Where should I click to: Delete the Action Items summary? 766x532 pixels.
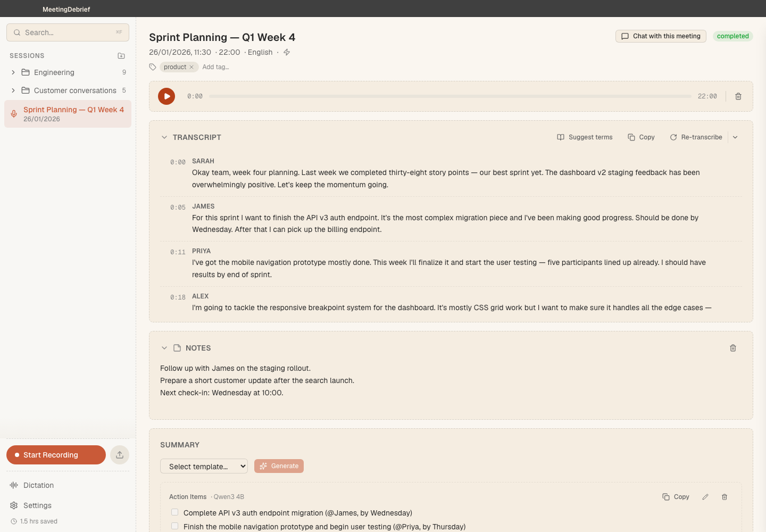coord(725,497)
